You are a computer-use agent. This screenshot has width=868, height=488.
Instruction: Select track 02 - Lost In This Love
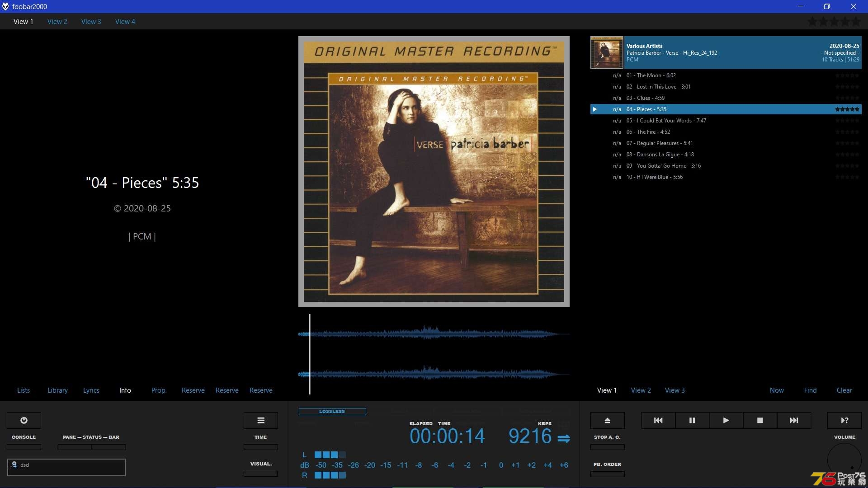coord(726,87)
